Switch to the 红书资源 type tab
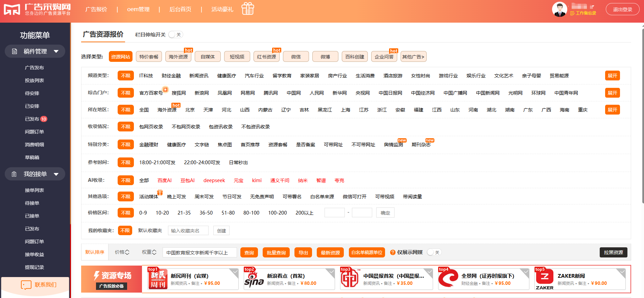Viewport: 644px width, 298px height. coord(266,57)
